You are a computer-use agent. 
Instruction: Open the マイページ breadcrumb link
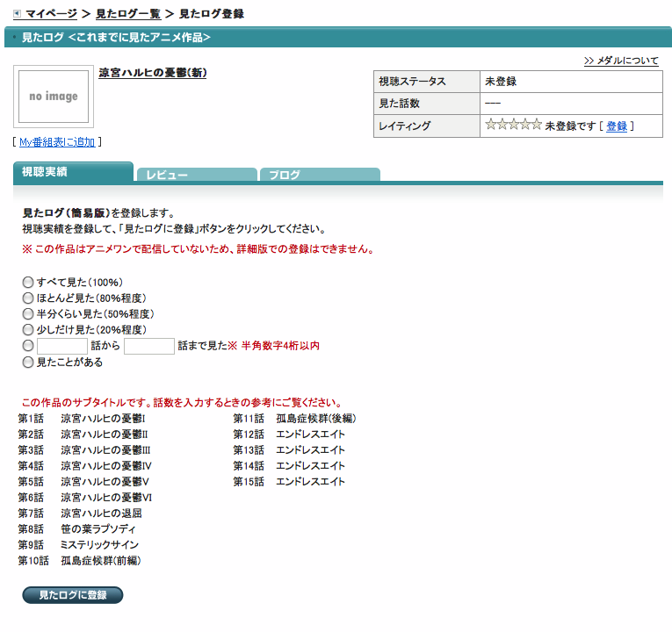(x=51, y=14)
